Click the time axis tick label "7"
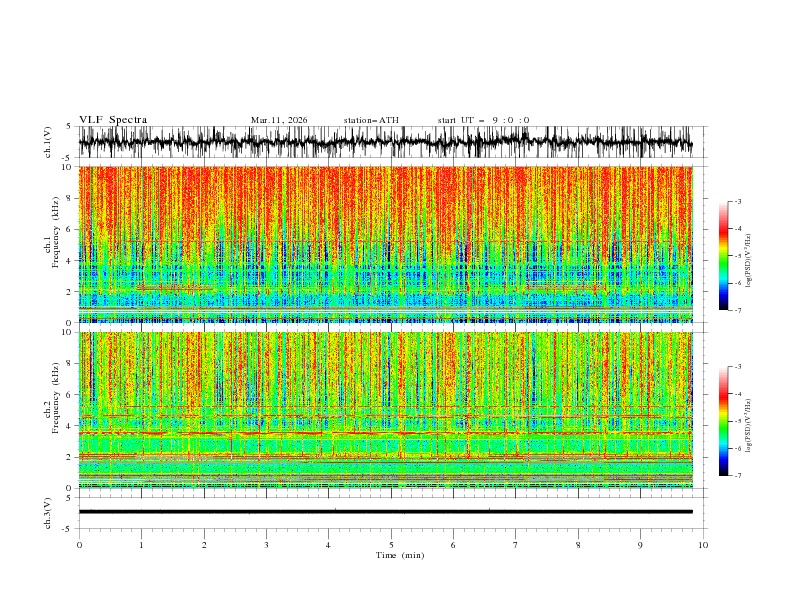This screenshot has height=612, width=792. pos(516,545)
